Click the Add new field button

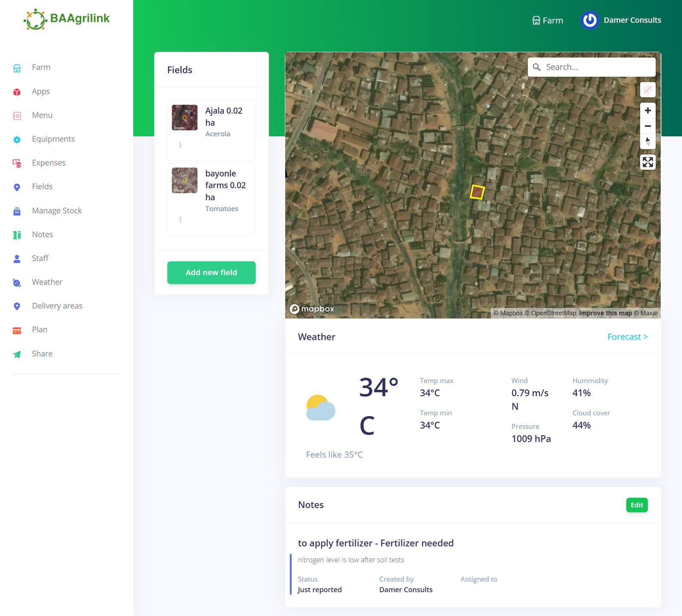tap(211, 273)
